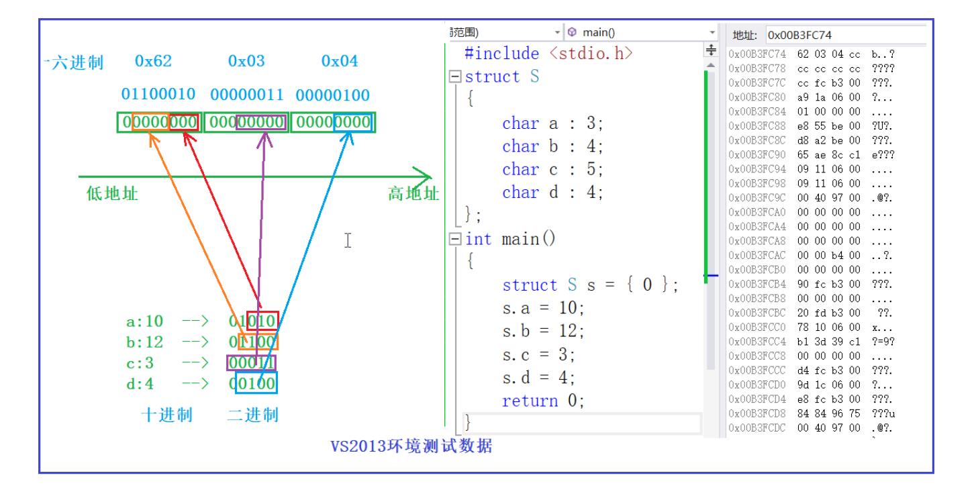The image size is (980, 502).
Task: Click the code scrollbar up arrow
Action: pyautogui.click(x=710, y=64)
